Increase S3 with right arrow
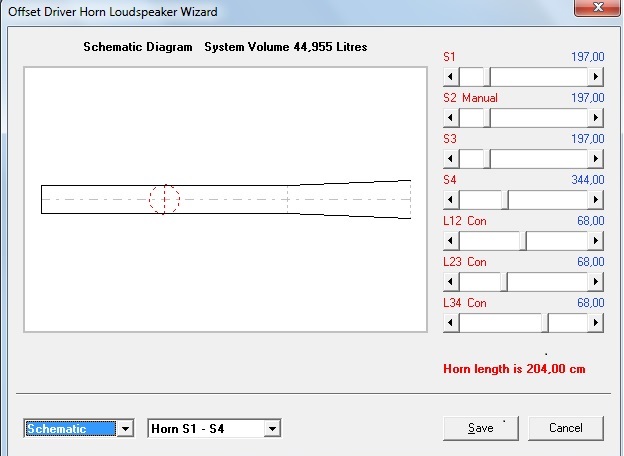Screen dimensions: 624x456 [x=596, y=158]
